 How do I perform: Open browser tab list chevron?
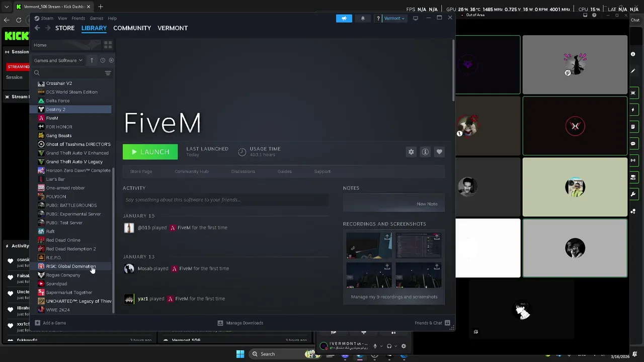click(x=7, y=7)
